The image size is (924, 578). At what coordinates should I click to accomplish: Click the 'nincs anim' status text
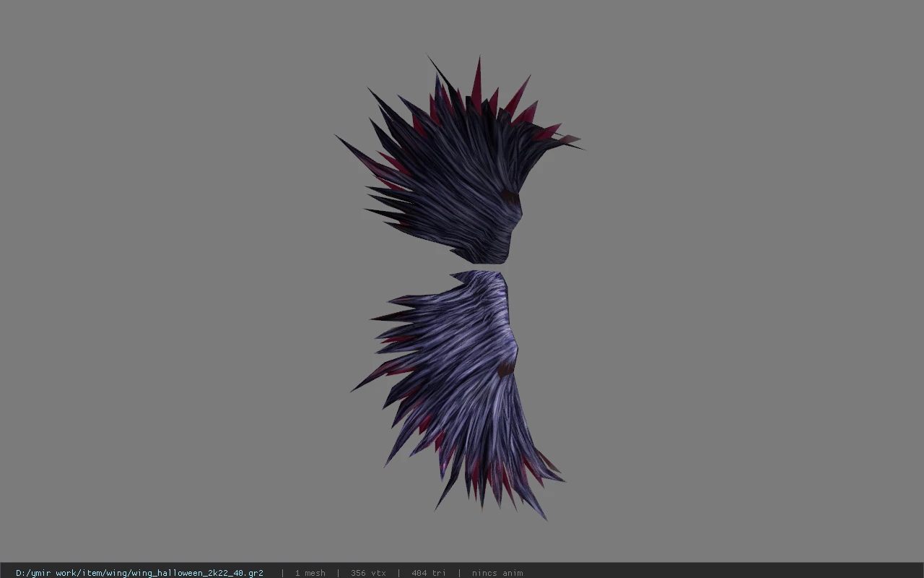tap(497, 573)
